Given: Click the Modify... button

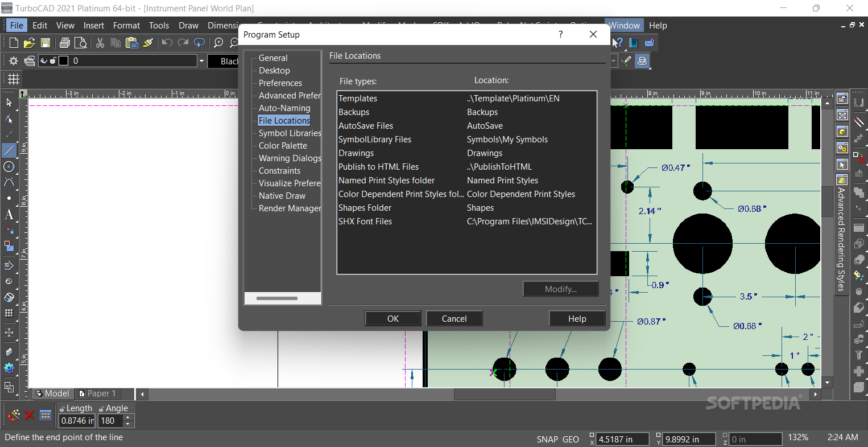Looking at the screenshot, I should (x=561, y=289).
